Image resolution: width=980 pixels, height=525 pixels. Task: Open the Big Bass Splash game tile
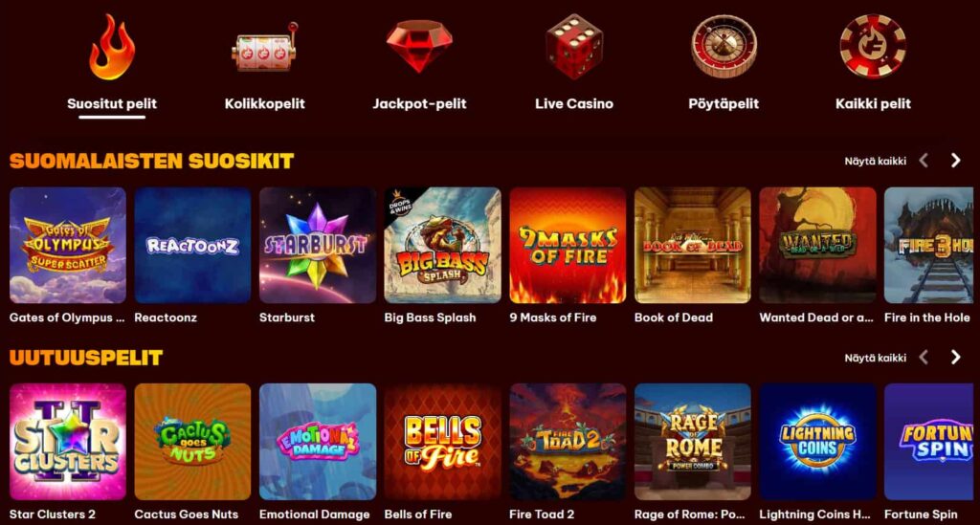(x=442, y=246)
